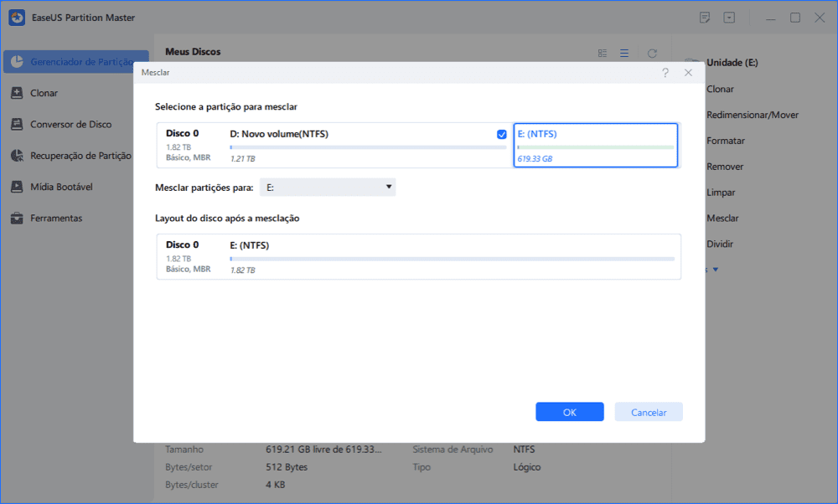Click the Meus Discos heading
Image resolution: width=838 pixels, height=504 pixels.
click(x=193, y=52)
